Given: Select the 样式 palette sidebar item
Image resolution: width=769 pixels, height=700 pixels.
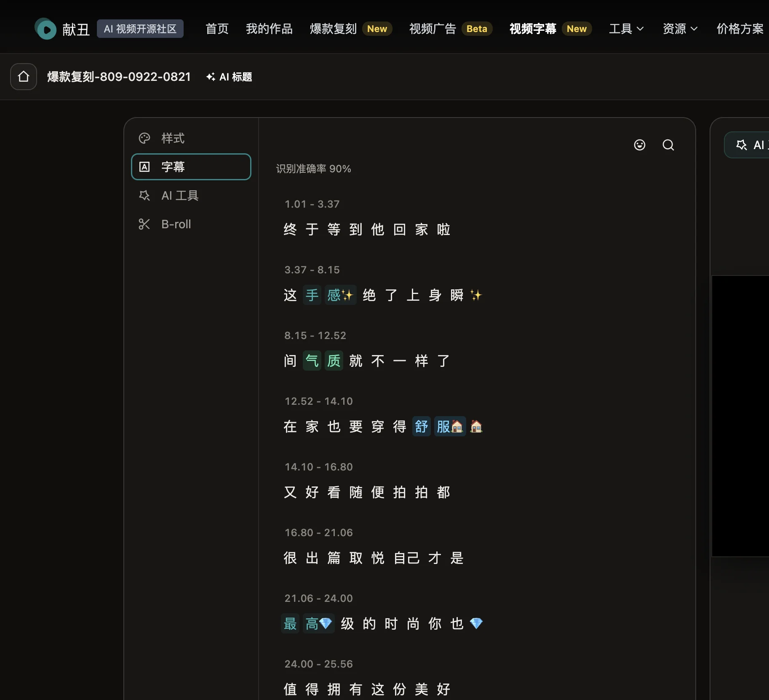Looking at the screenshot, I should (x=191, y=138).
